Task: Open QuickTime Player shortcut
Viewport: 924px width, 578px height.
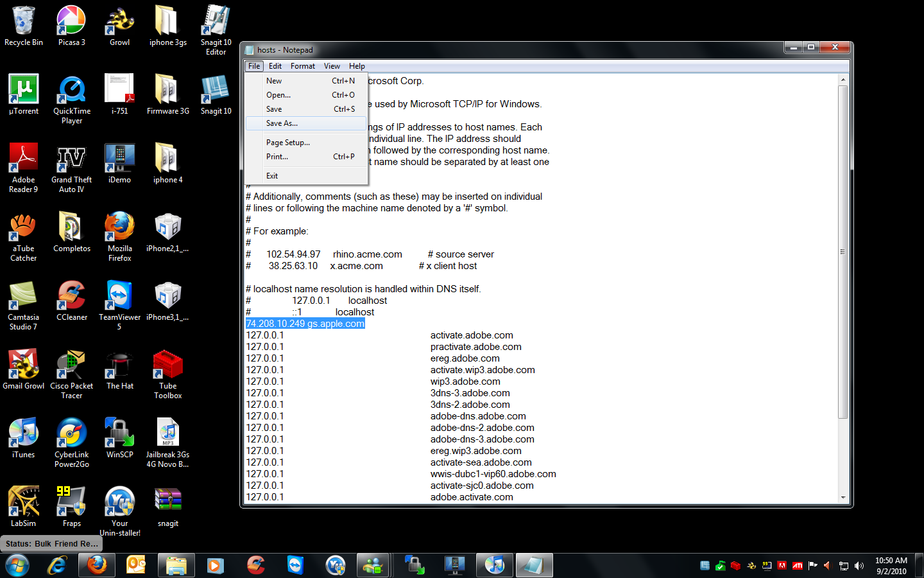Action: pos(72,99)
